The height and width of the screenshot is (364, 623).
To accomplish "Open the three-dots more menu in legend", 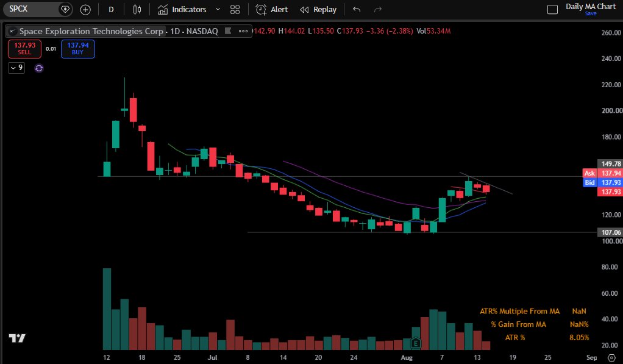I will (243, 31).
